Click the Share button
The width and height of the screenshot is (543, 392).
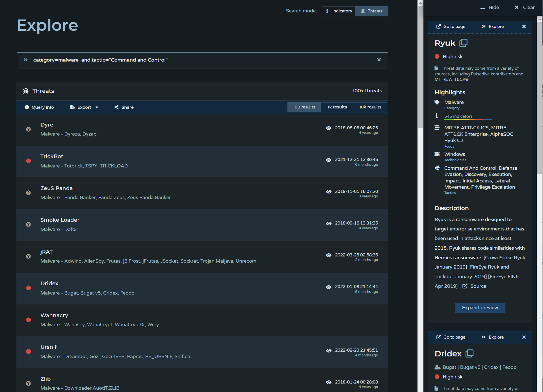point(124,107)
